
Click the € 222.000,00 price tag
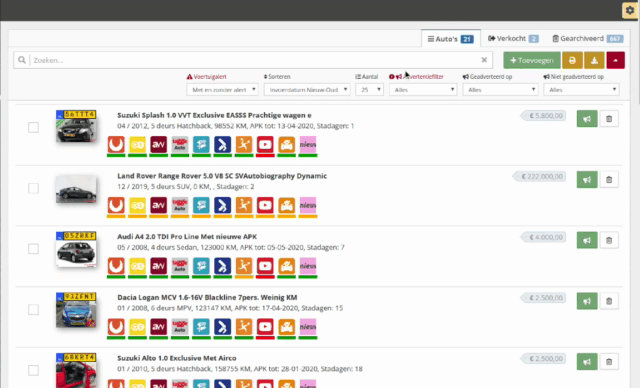pyautogui.click(x=540, y=177)
